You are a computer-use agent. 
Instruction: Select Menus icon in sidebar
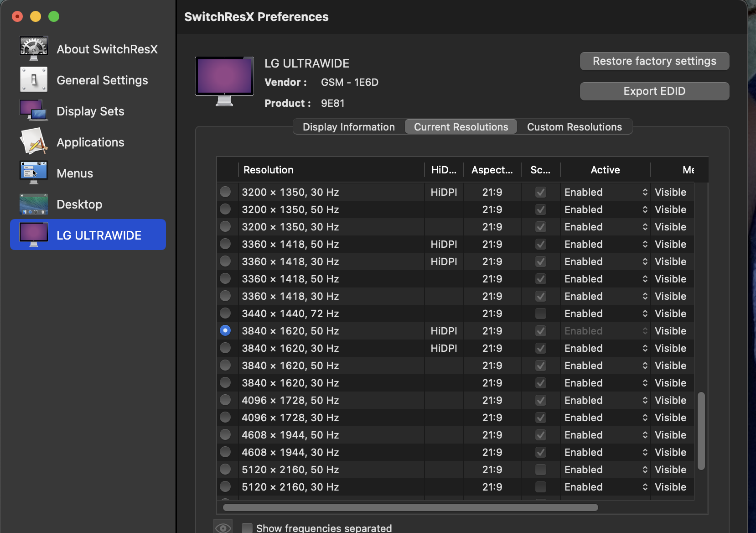point(33,172)
